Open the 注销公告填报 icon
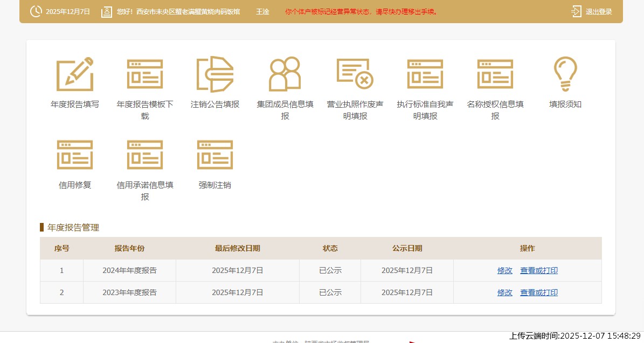 click(215, 74)
